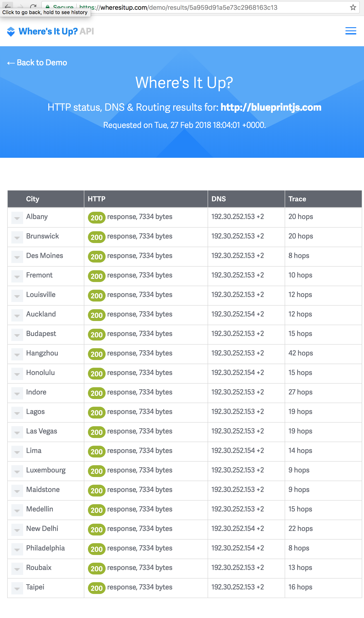Bookmark this page with the star icon
The image size is (364, 618).
tap(353, 7)
